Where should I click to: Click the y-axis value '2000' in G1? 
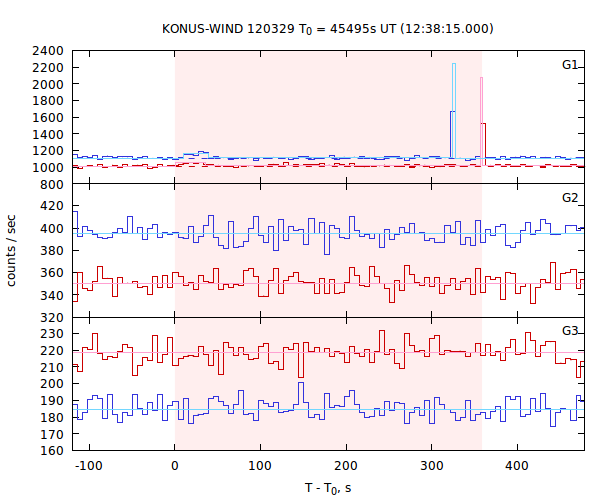(x=48, y=84)
